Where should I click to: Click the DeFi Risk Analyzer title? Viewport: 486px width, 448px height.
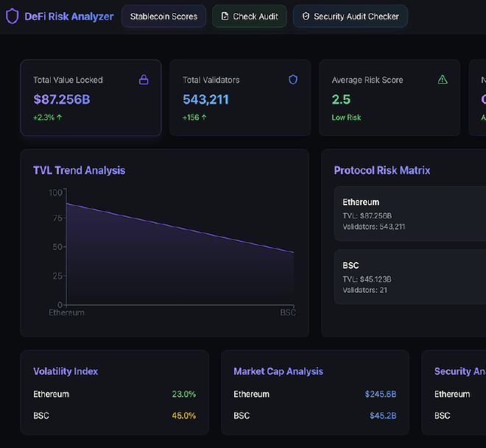[x=68, y=16]
